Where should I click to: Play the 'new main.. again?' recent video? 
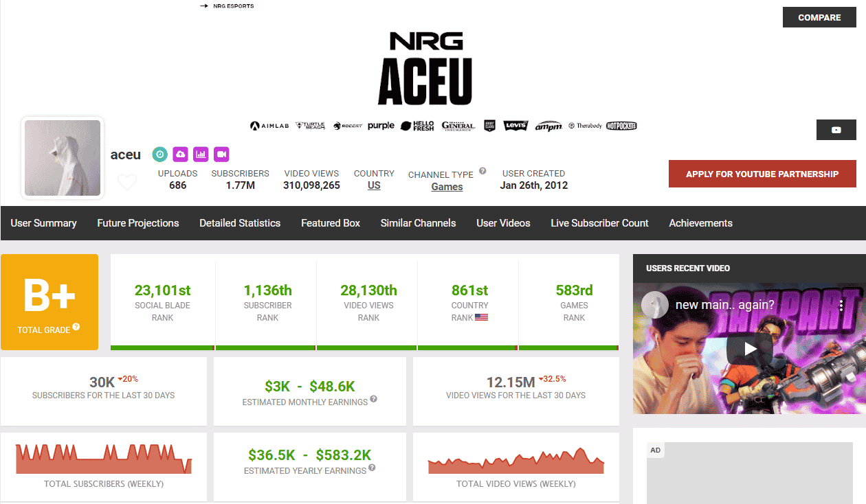[x=749, y=349]
